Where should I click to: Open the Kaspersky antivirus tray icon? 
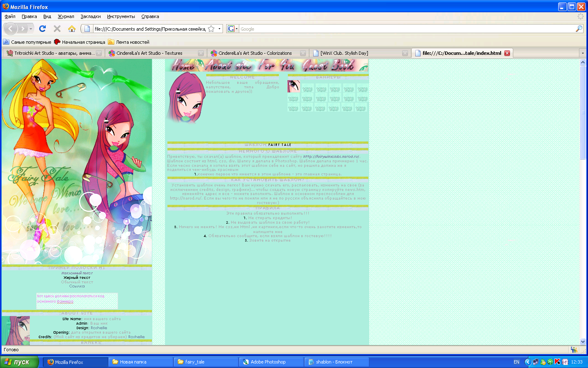pos(558,362)
